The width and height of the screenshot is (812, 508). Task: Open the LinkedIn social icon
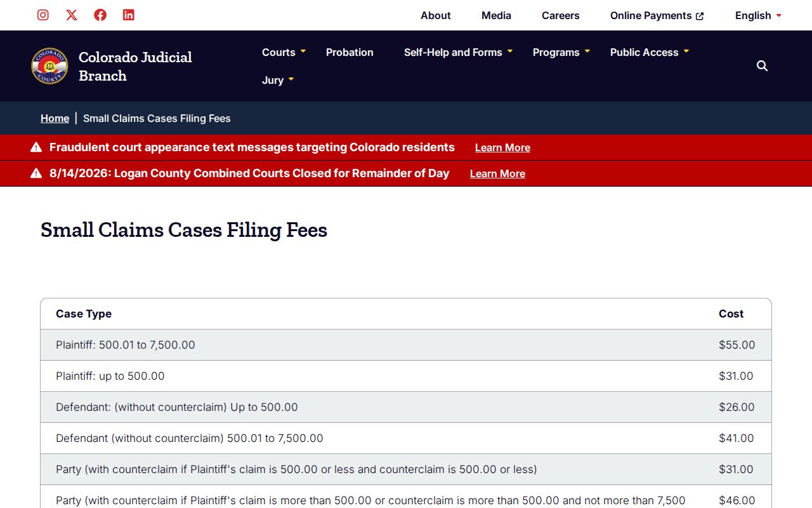point(129,15)
